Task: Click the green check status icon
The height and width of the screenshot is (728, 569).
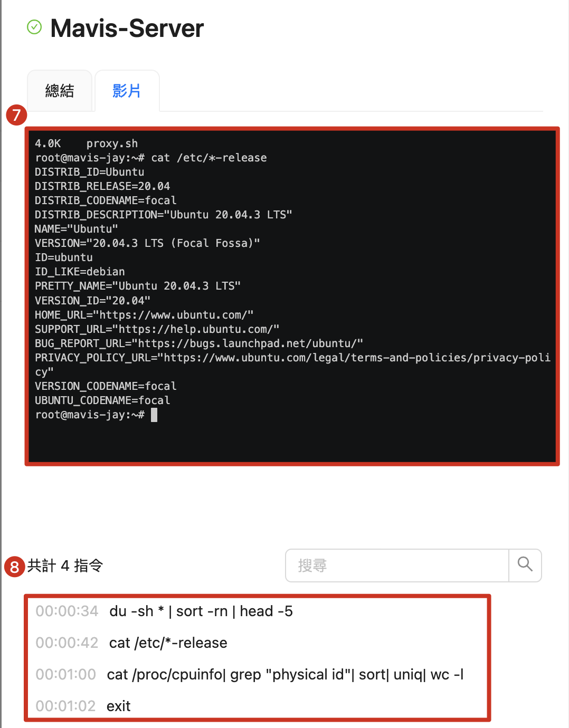Action: tap(34, 27)
